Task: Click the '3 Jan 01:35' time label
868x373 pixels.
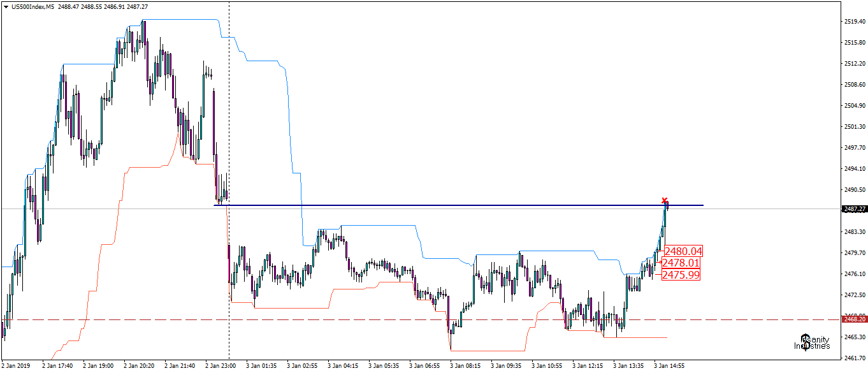Action: [261, 366]
